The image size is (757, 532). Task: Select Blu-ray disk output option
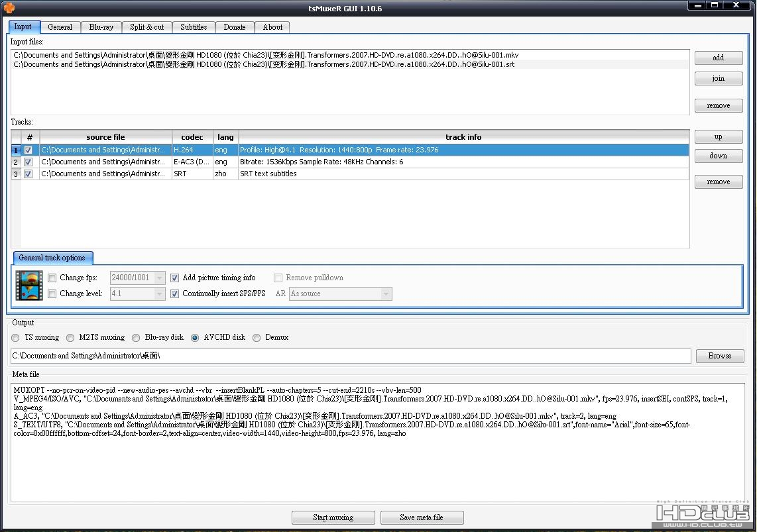coord(136,338)
